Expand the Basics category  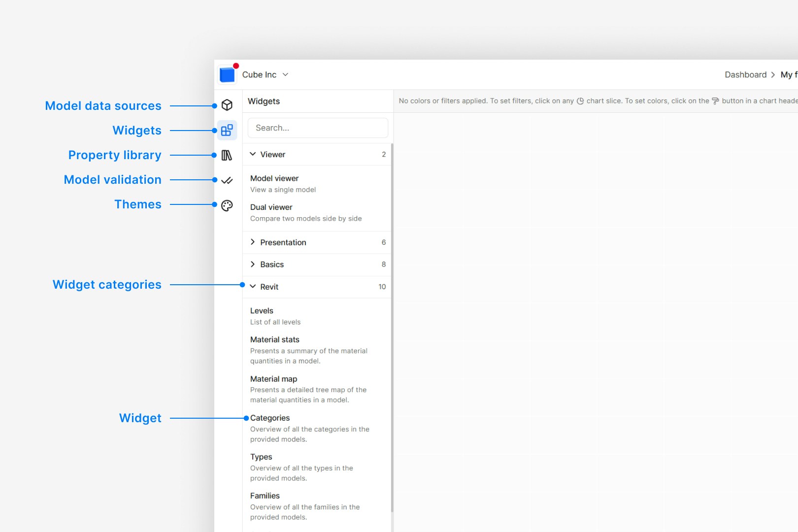(x=318, y=265)
